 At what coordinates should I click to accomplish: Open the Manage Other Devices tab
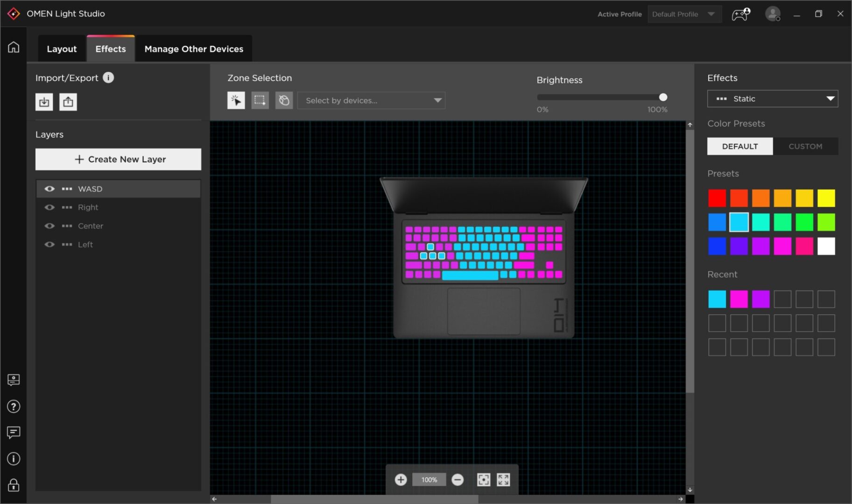[x=194, y=49]
